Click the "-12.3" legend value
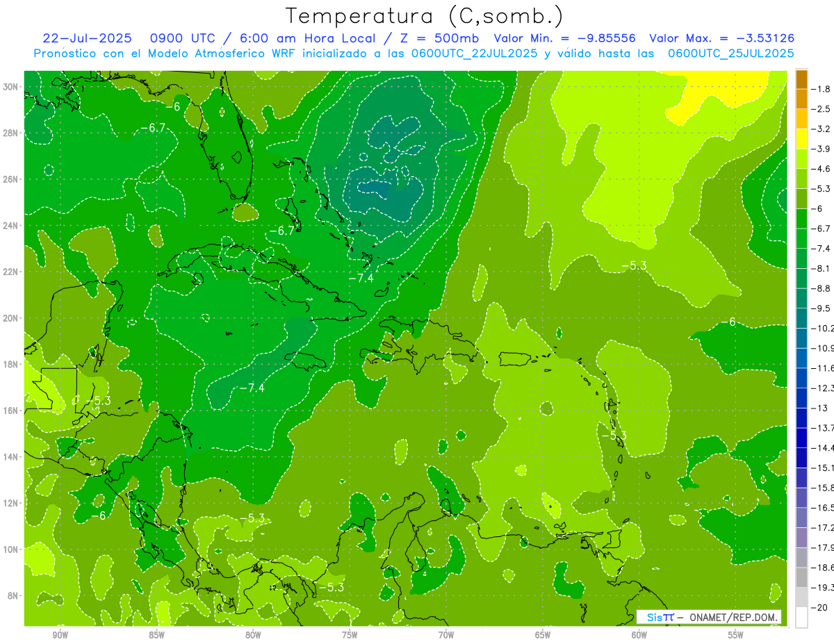This screenshot has width=834, height=644. (823, 388)
